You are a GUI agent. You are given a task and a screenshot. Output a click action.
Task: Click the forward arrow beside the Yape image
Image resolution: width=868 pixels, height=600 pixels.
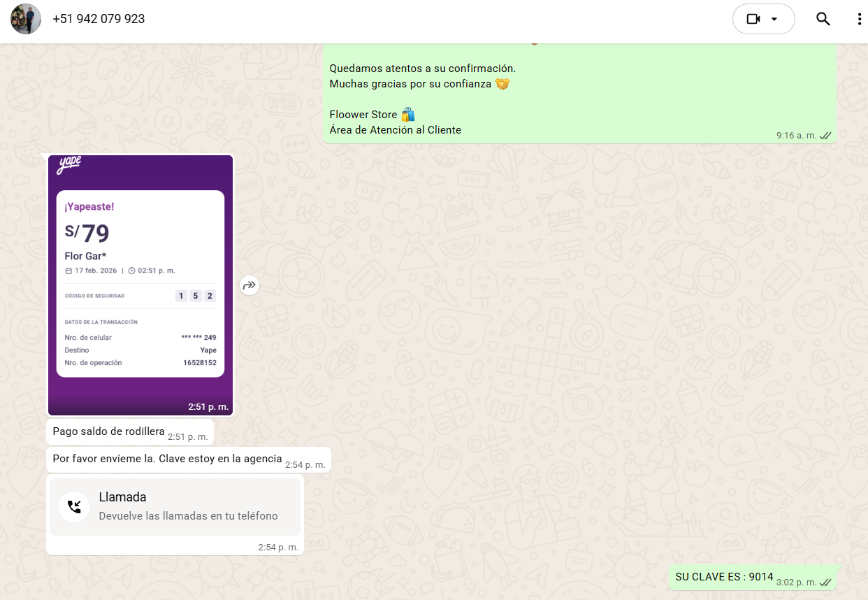coord(249,285)
